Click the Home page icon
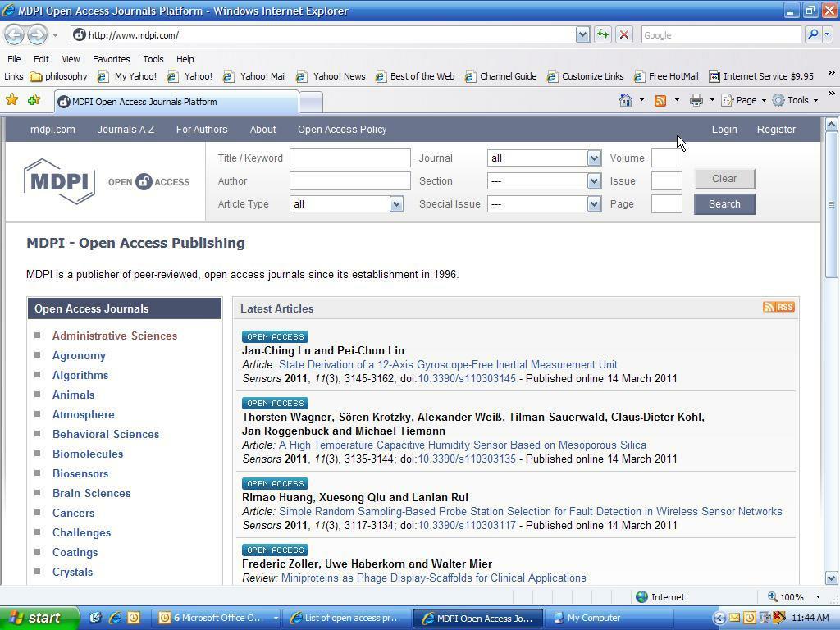This screenshot has width=840, height=630. [626, 100]
